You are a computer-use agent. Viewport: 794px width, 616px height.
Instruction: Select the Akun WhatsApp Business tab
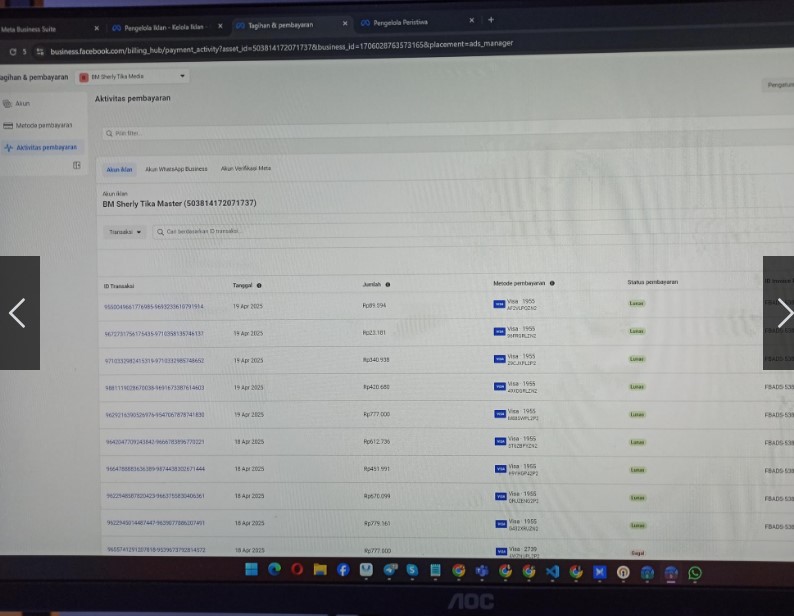click(176, 169)
